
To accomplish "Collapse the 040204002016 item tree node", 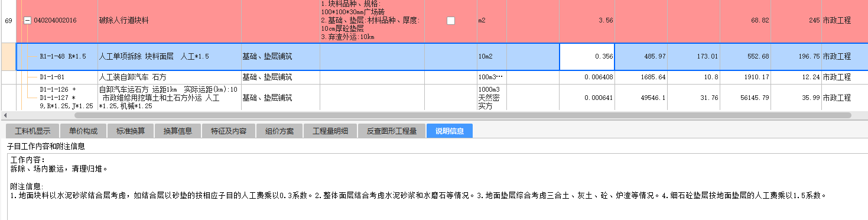I will tap(27, 20).
